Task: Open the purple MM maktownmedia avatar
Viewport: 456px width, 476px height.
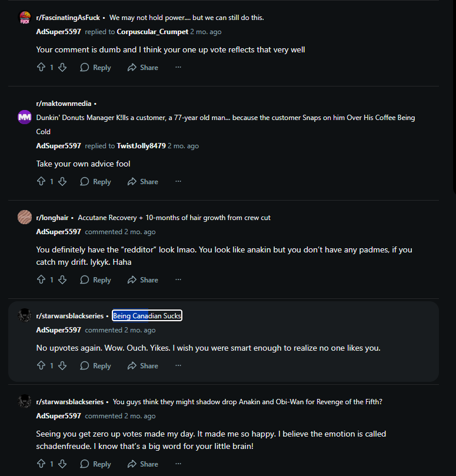Action: [25, 117]
